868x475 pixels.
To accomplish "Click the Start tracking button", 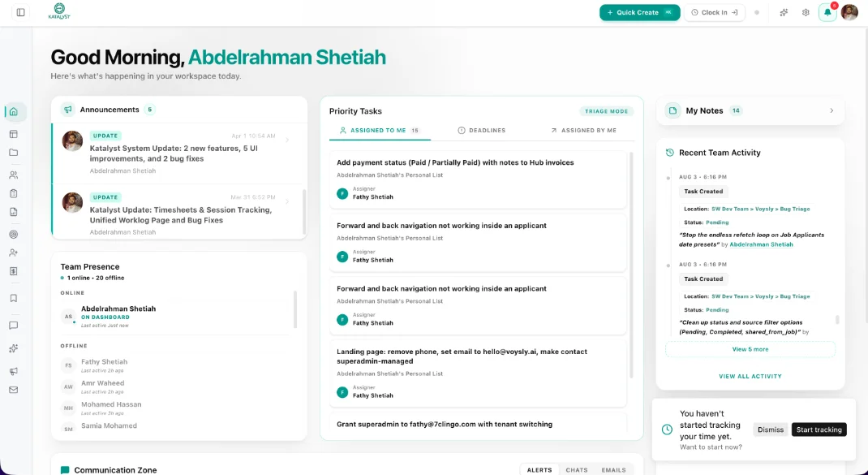I will (819, 430).
